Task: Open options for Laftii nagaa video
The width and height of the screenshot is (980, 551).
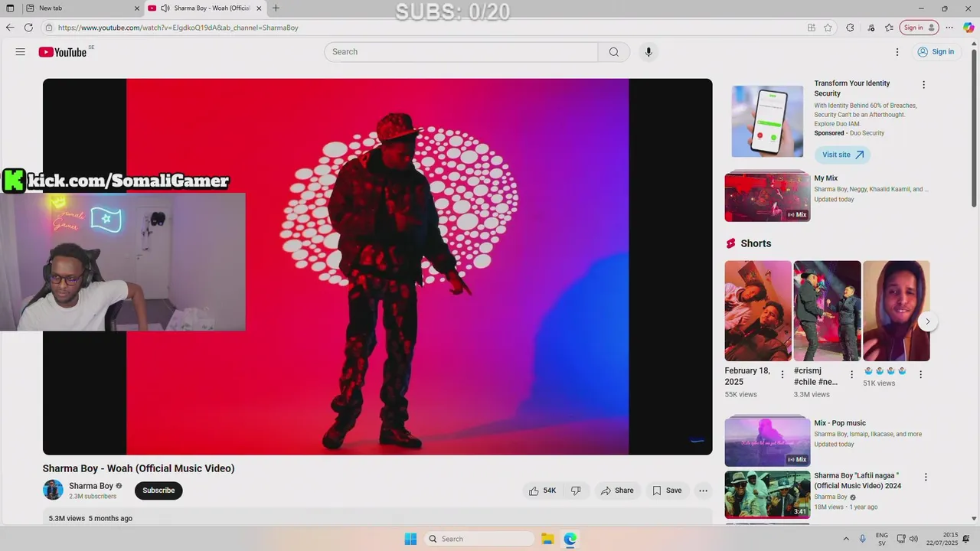Action: (925, 477)
